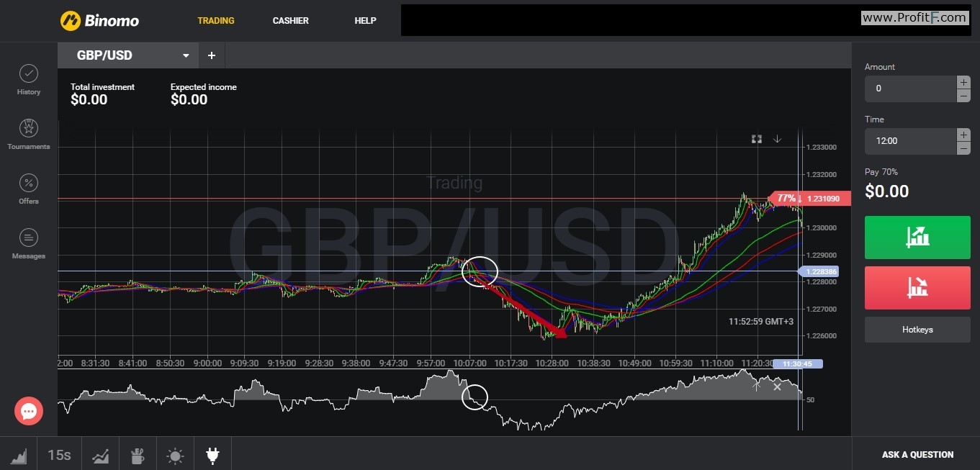This screenshot has width=980, height=470.
Task: Open the chart indicators menu icon
Action: 101,455
